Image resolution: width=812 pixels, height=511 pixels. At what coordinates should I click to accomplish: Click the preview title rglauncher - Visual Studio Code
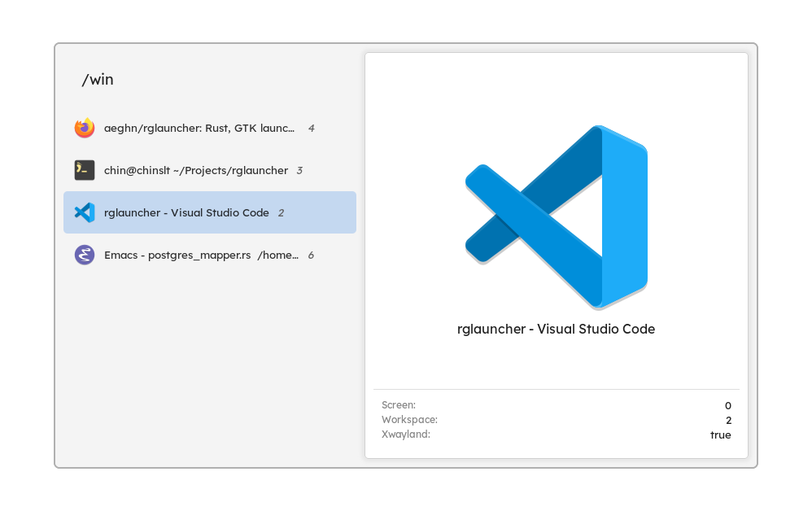[x=557, y=330]
